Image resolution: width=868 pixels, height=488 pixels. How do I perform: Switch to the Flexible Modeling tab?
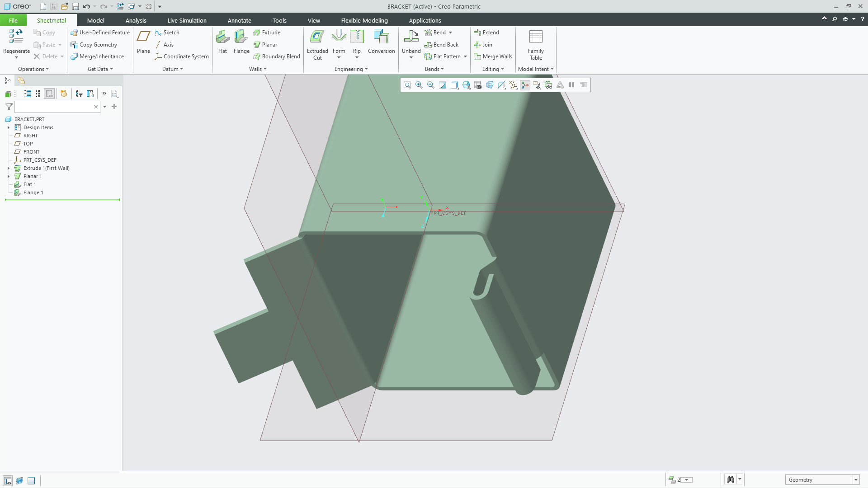click(x=364, y=20)
